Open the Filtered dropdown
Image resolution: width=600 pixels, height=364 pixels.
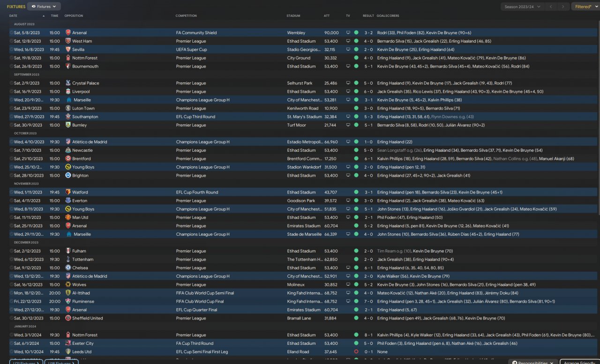coord(585,7)
